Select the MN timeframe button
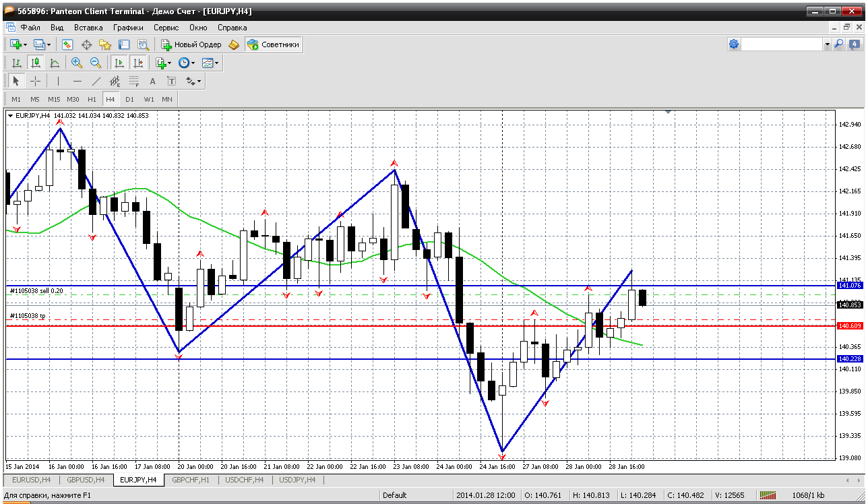 (x=167, y=99)
